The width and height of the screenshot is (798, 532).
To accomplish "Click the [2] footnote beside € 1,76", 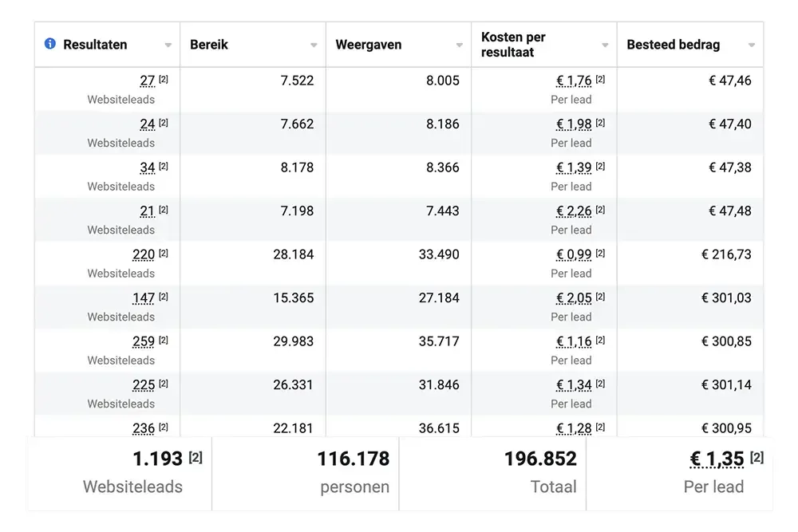I will [601, 79].
